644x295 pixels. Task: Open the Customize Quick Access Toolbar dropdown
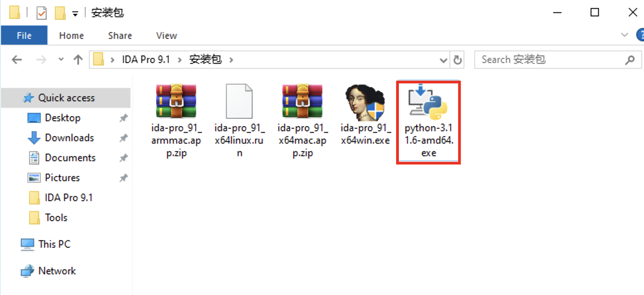(75, 14)
